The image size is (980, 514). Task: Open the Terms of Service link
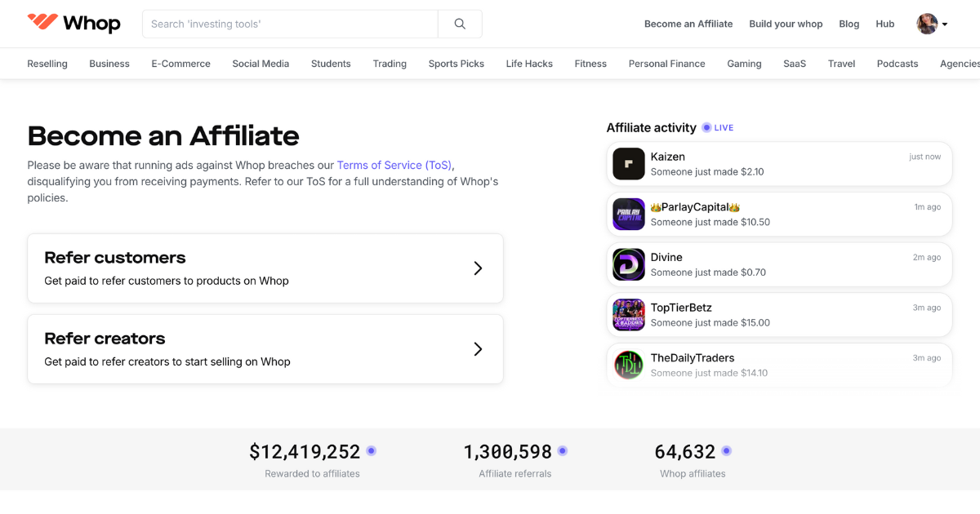coord(394,165)
